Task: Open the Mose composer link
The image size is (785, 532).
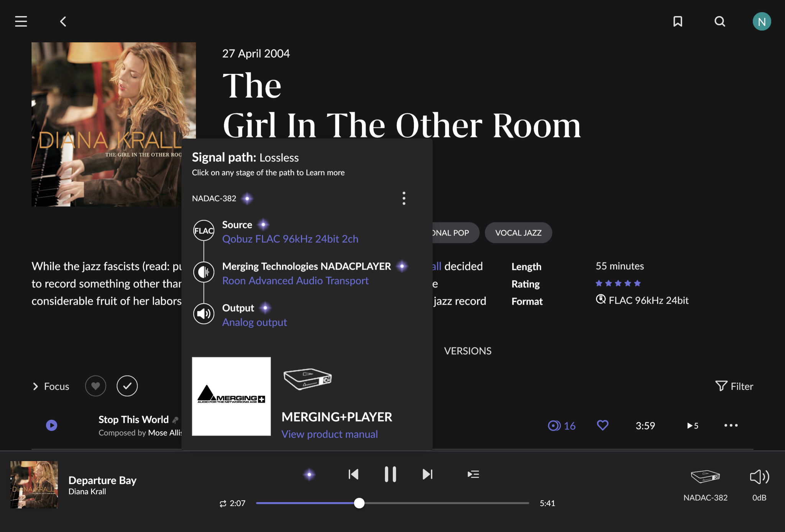Action: (x=165, y=433)
